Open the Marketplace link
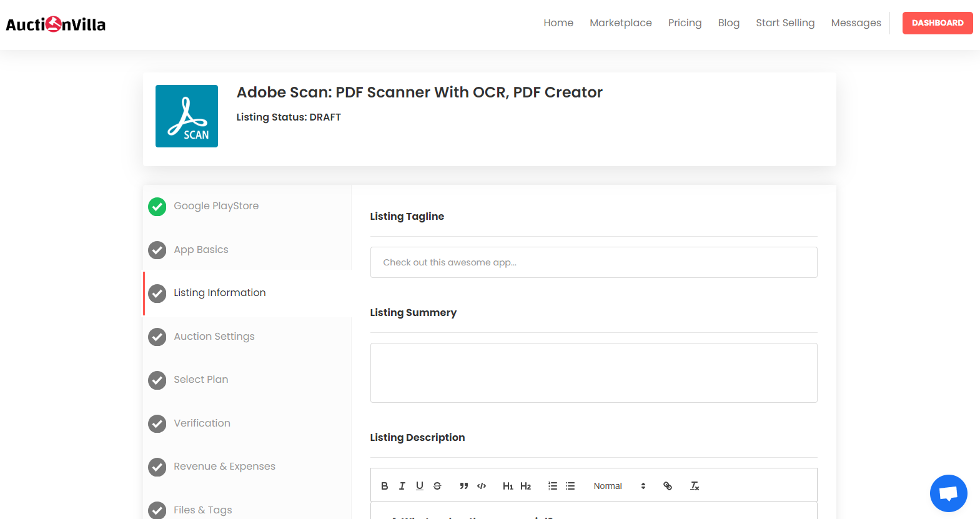Screen dimensions: 980x519 pyautogui.click(x=621, y=23)
